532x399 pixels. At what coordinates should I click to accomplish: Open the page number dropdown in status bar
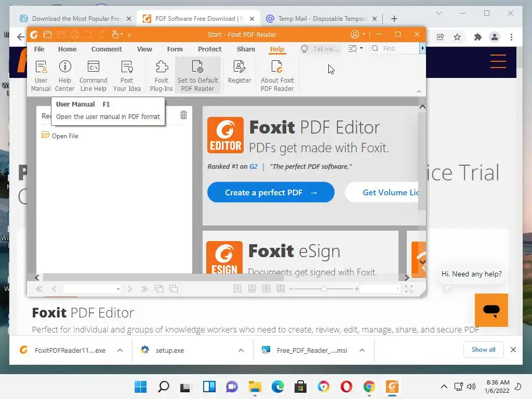pos(118,289)
